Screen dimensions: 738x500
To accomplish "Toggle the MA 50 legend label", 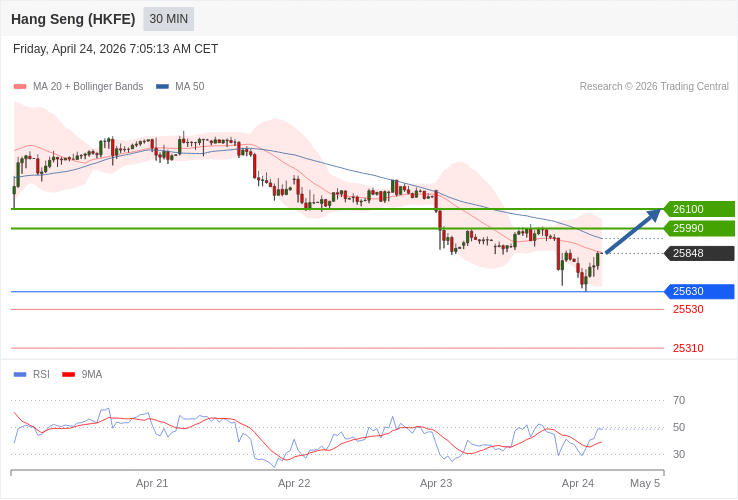I will 189,87.
